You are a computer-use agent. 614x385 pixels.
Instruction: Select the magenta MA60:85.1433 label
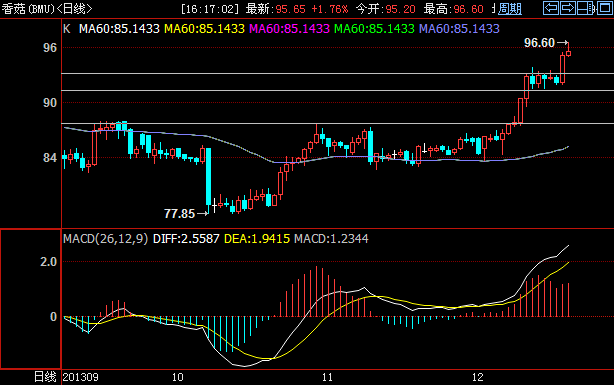[x=289, y=29]
